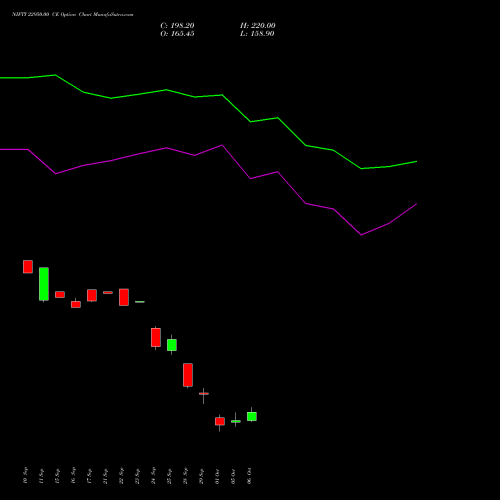Click the purple lower indicator line

(208, 150)
